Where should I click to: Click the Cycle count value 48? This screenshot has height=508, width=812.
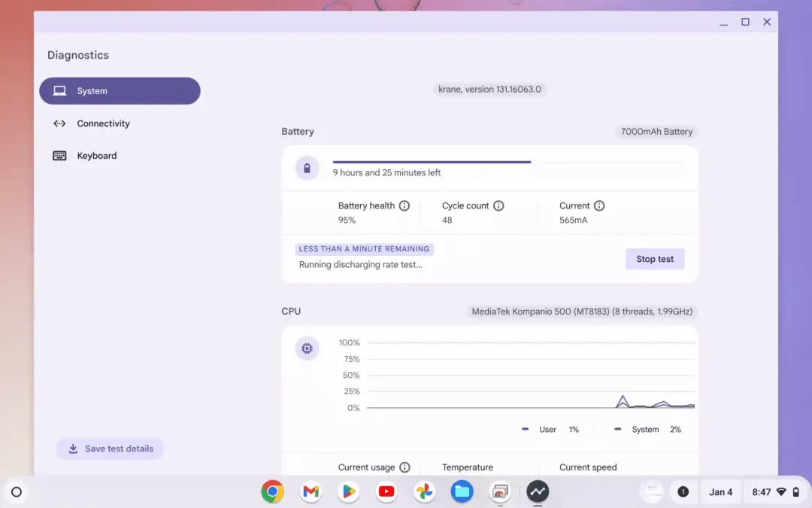pos(447,221)
